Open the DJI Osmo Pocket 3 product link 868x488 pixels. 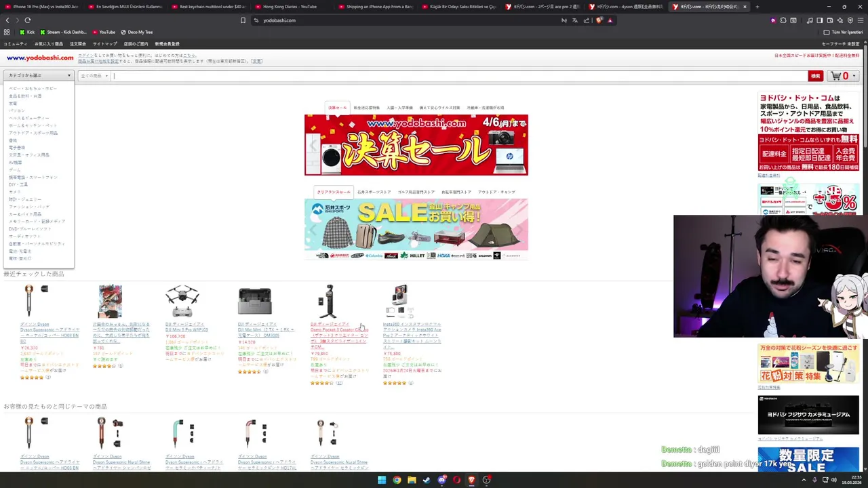(339, 335)
